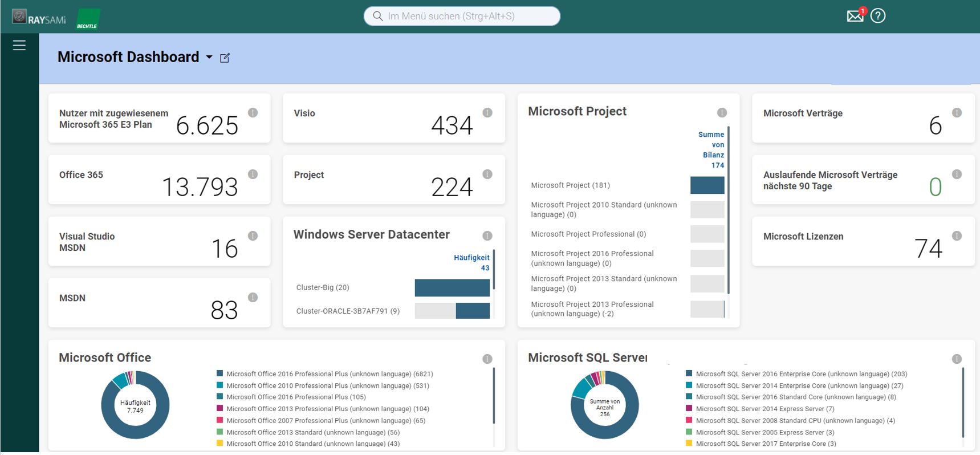Click info icon on Office 365 tile
The image size is (980, 455).
[x=253, y=174]
